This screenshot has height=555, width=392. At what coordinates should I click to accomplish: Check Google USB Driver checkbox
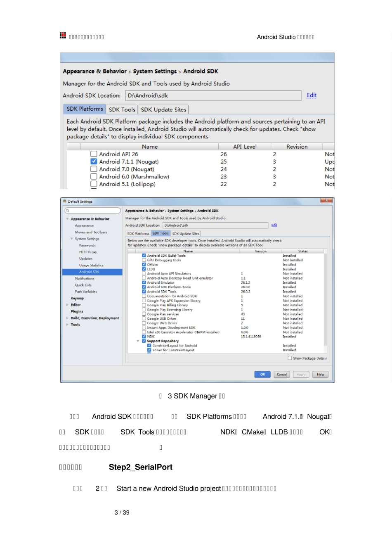pyautogui.click(x=144, y=318)
